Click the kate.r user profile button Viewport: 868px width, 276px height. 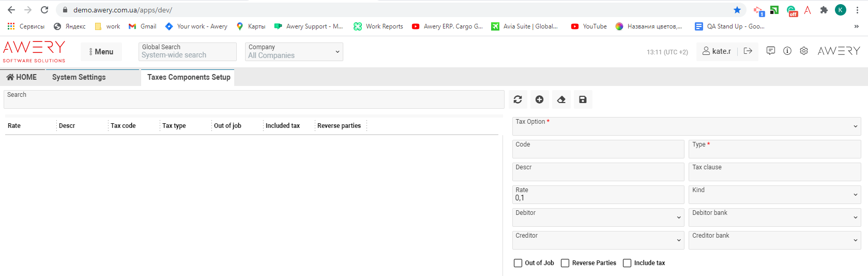pos(717,51)
